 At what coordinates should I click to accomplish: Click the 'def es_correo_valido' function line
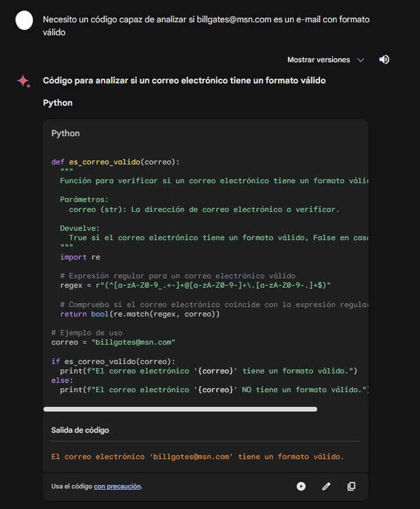click(x=116, y=162)
